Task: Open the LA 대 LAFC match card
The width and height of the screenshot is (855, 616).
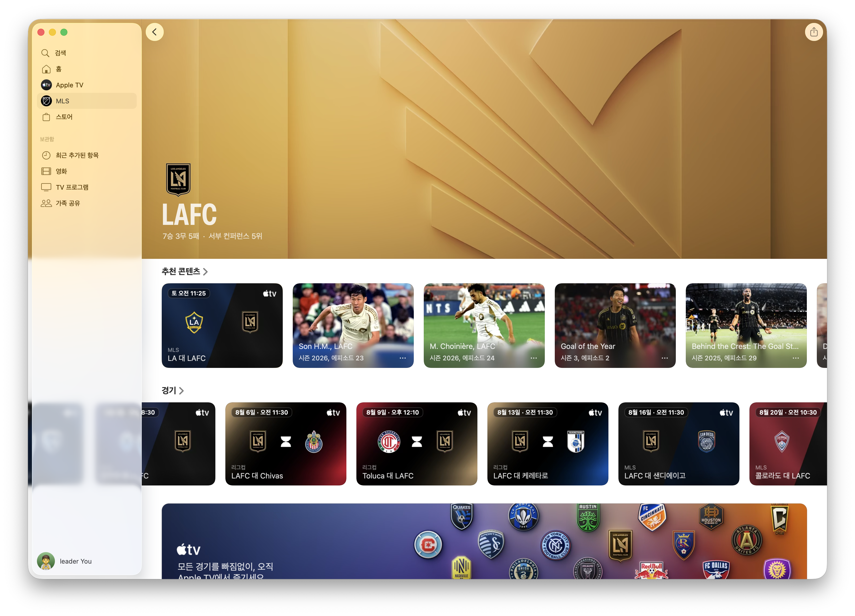Action: pos(222,326)
